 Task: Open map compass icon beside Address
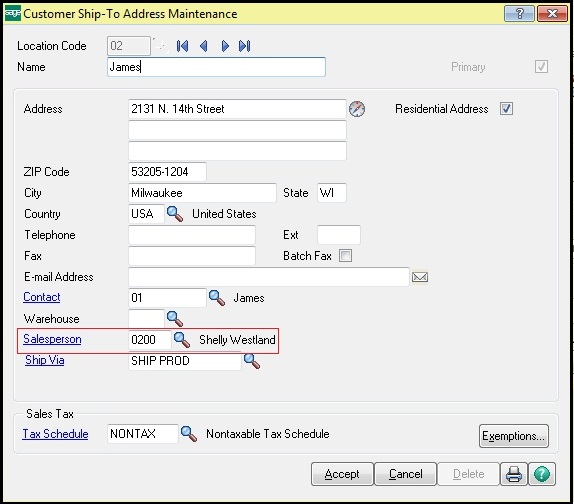coord(357,109)
